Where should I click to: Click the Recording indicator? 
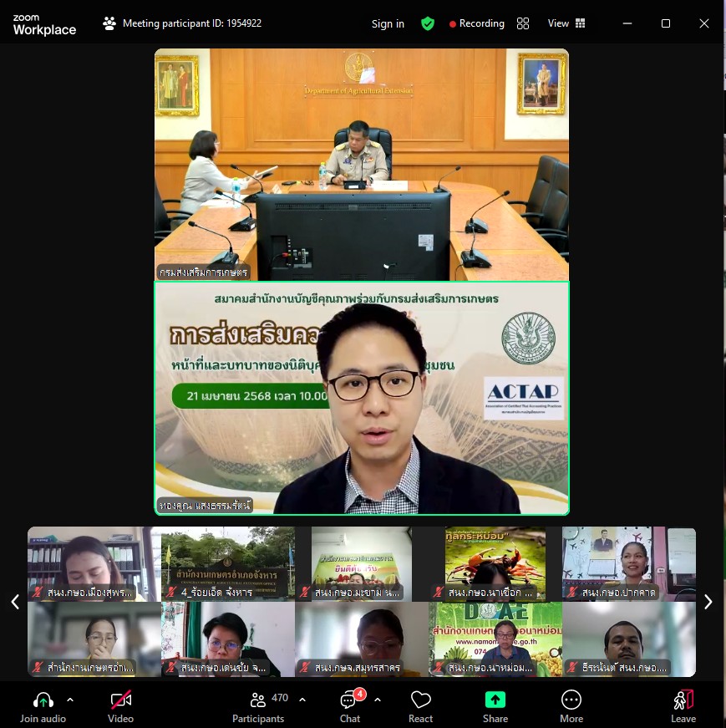477,23
